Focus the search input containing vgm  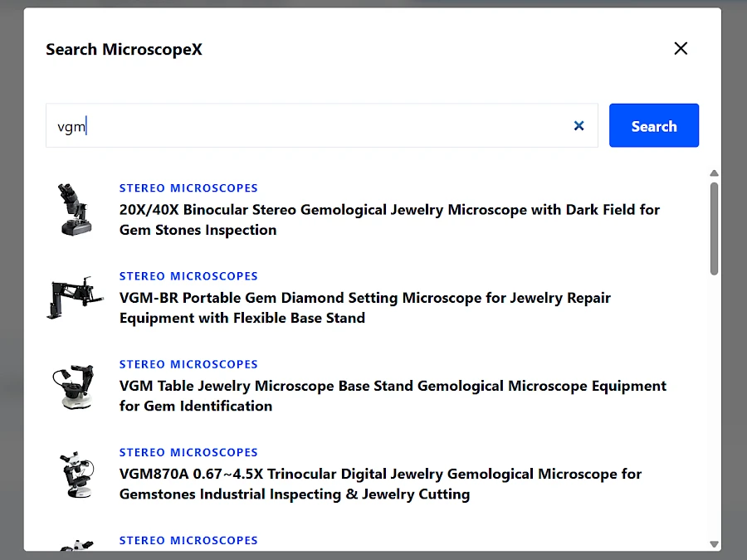tap(321, 125)
